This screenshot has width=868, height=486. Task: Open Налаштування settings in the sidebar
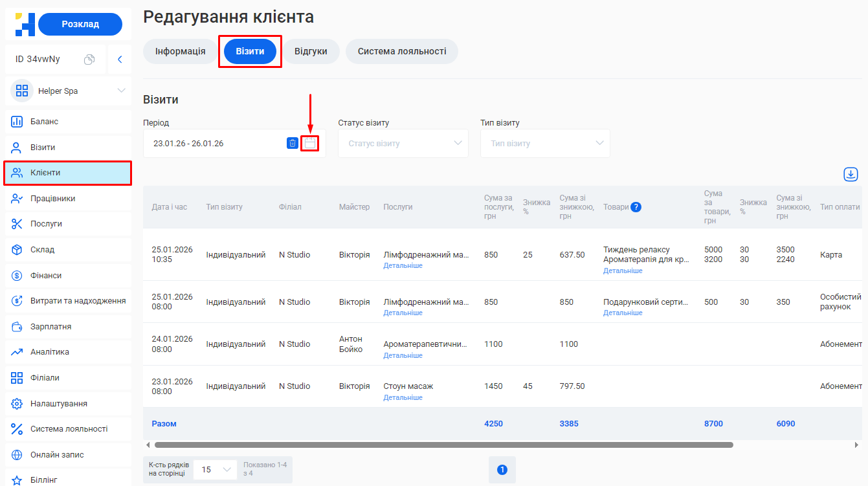(58, 404)
